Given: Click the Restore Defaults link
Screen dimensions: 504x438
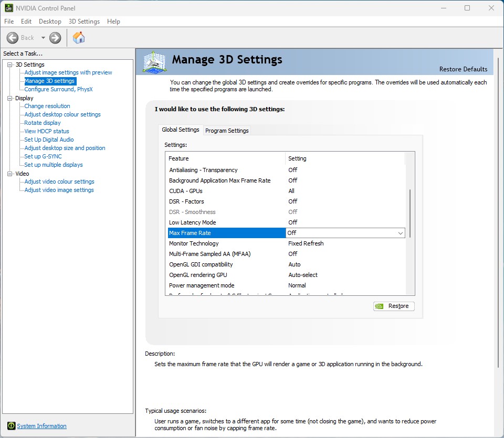Looking at the screenshot, I should pos(463,69).
